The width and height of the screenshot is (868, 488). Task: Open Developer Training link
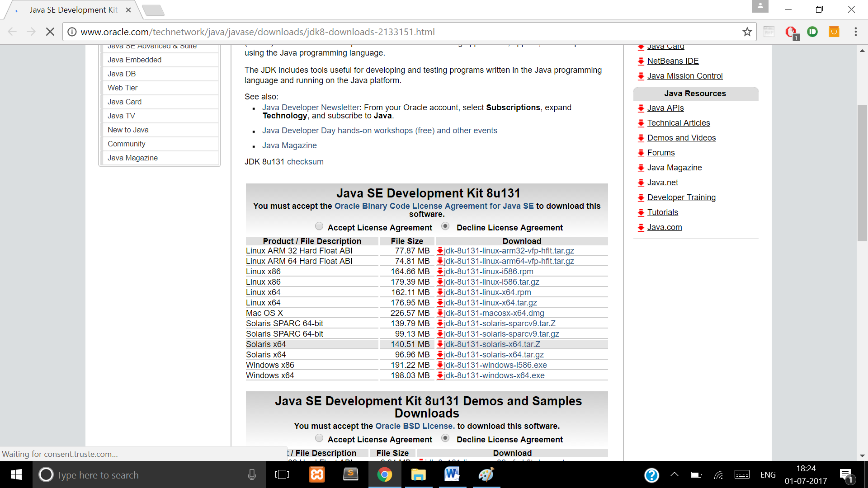click(681, 197)
